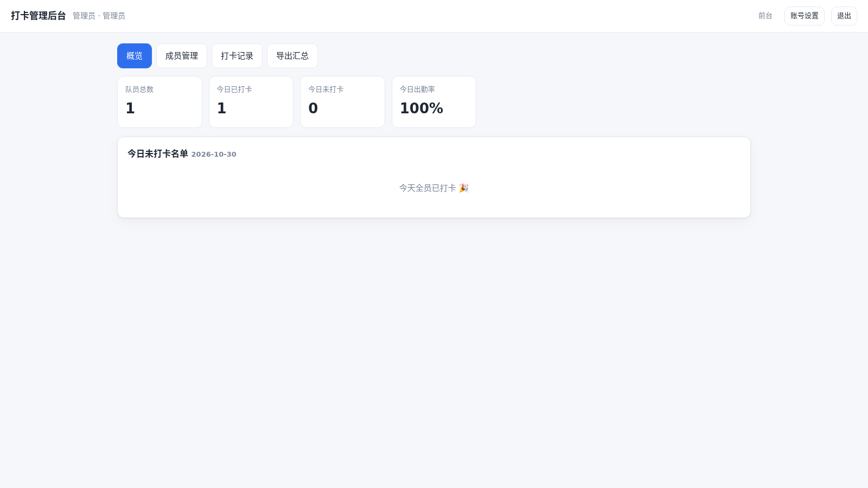Click the 前台 link in header
This screenshot has width=868, height=488.
point(765,16)
